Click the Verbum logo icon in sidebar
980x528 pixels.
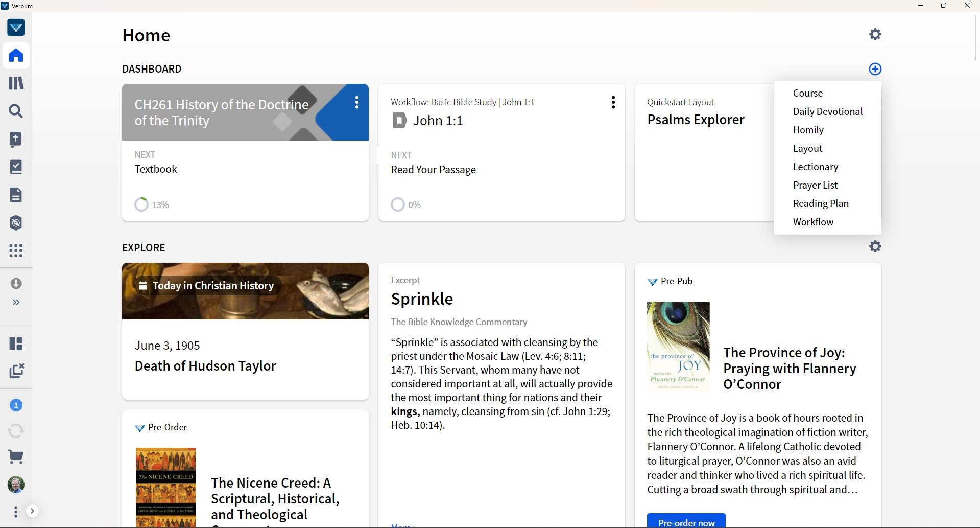click(16, 28)
